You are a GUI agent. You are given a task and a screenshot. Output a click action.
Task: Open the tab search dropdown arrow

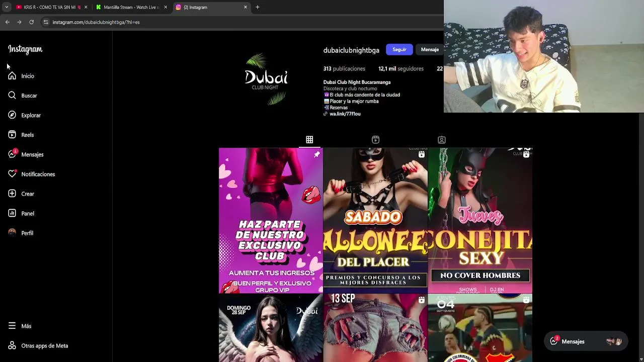click(x=6, y=7)
